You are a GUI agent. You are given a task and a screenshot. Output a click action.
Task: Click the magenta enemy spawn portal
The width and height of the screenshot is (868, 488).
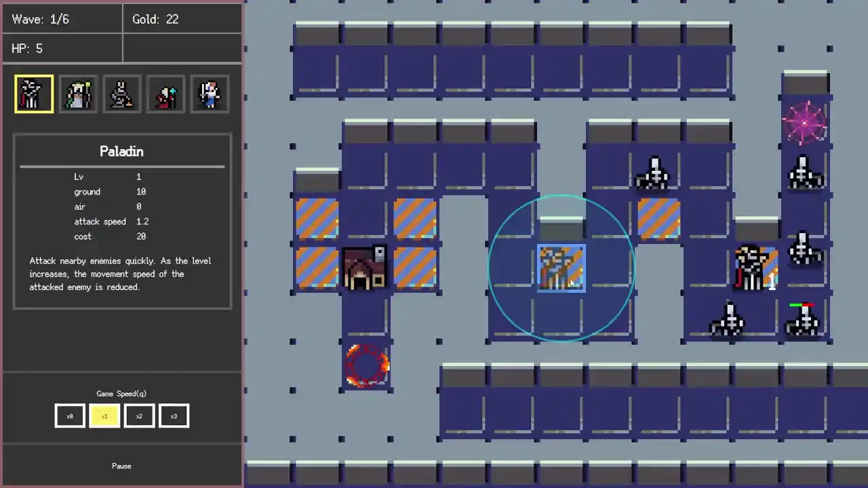(x=805, y=123)
